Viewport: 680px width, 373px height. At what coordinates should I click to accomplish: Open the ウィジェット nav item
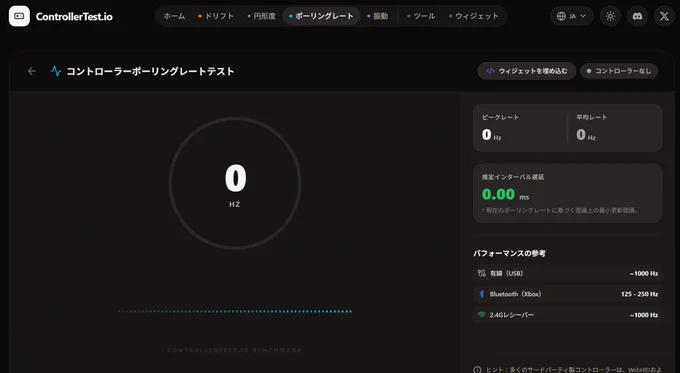pyautogui.click(x=474, y=16)
